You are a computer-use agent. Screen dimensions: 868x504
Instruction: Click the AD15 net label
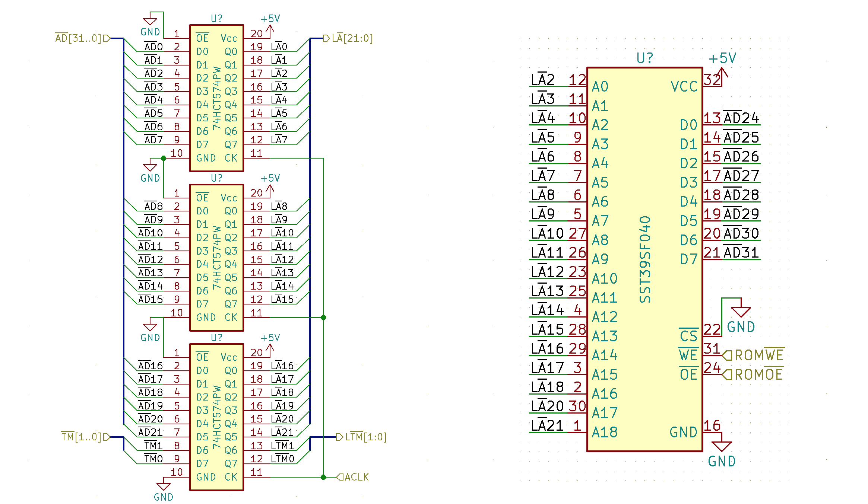[151, 299]
